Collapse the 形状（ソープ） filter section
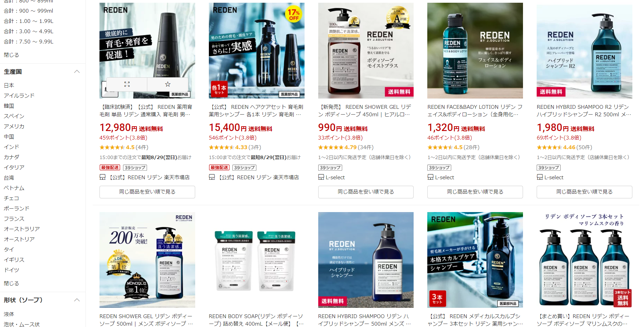 (x=77, y=300)
